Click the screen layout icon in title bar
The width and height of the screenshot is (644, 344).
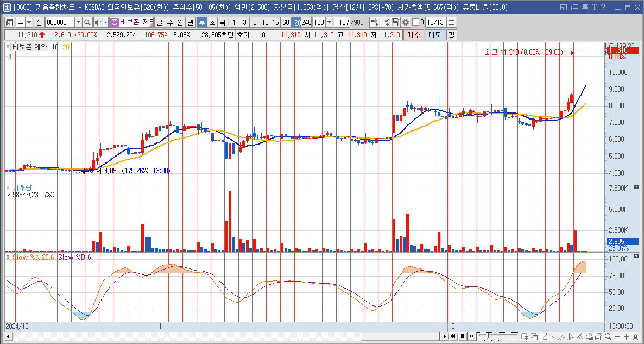(x=564, y=7)
